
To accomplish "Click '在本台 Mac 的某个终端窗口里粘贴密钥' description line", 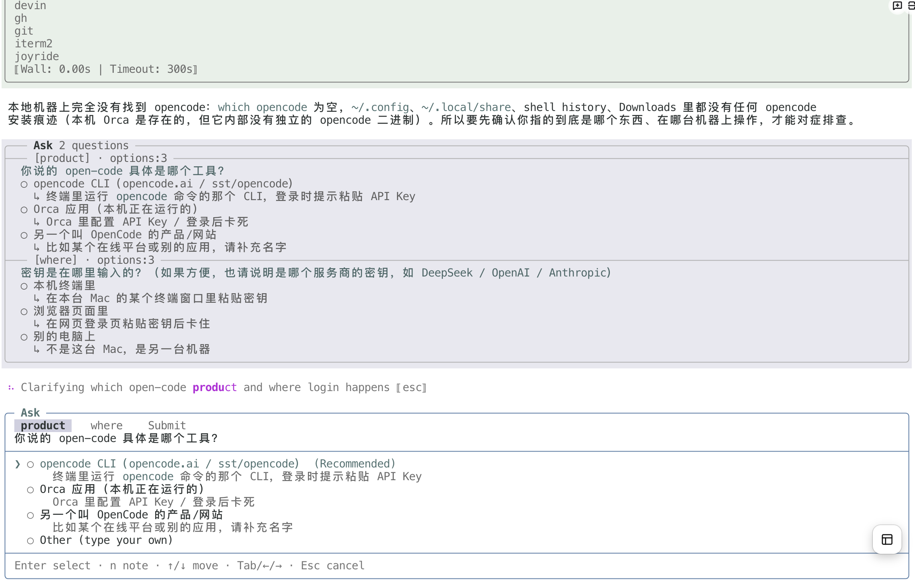I will coord(157,298).
